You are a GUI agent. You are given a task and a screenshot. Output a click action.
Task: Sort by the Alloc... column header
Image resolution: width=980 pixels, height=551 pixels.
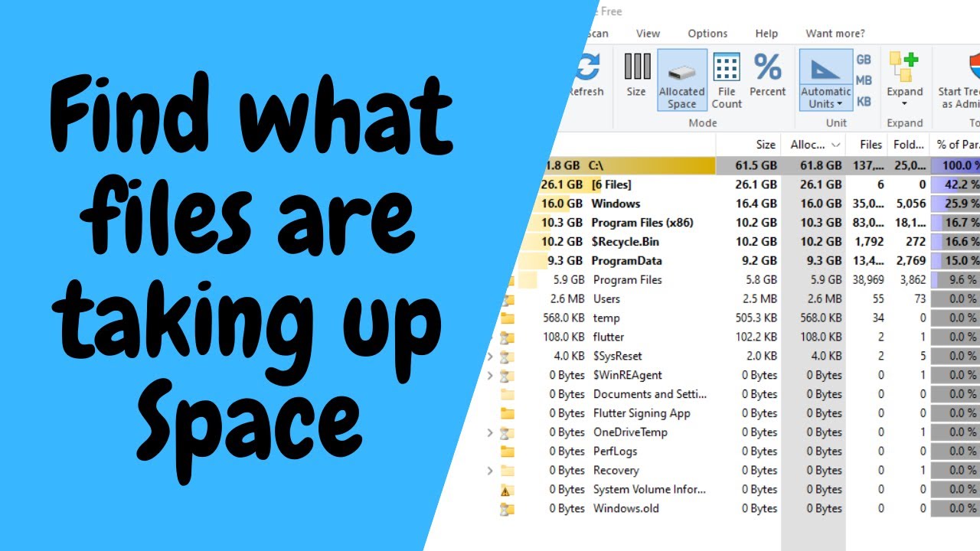[813, 144]
